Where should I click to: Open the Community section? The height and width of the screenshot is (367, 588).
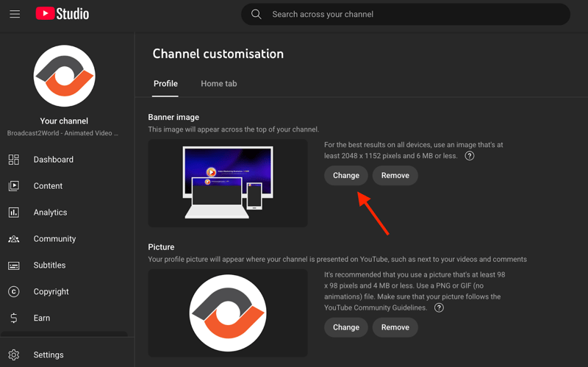coord(54,239)
